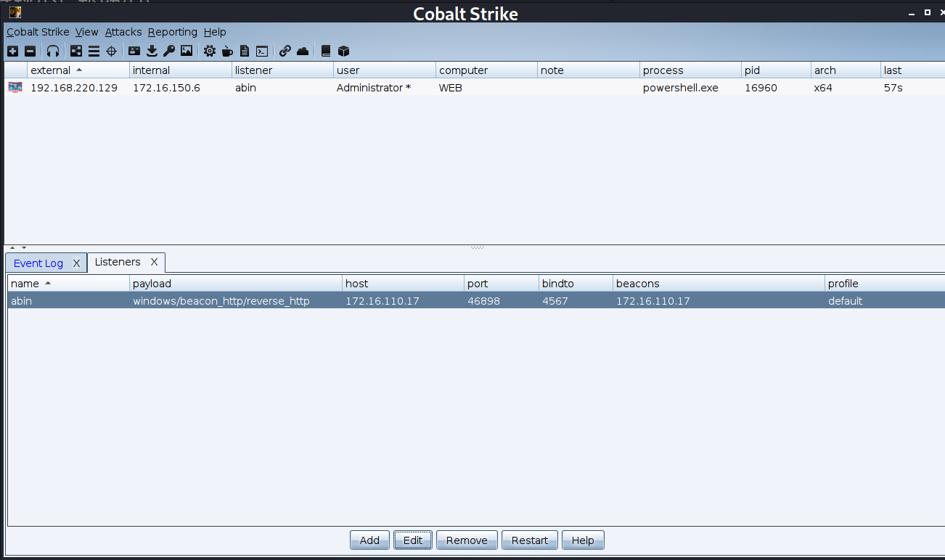Close the Event Log tab

[76, 263]
